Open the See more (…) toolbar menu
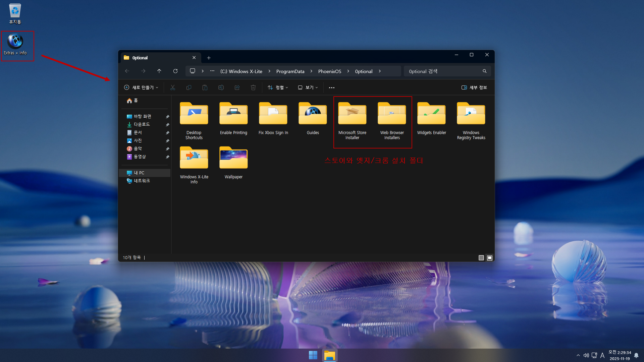Viewport: 644px width, 362px height. [331, 87]
